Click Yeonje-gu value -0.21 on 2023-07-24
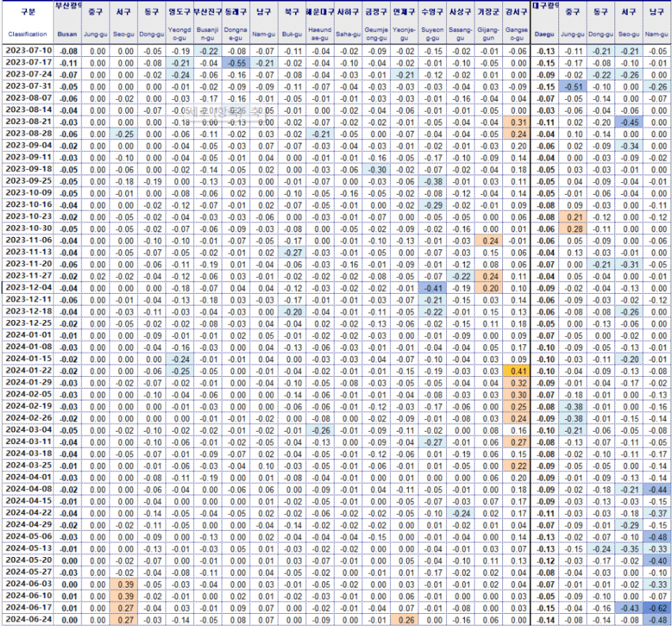Screen dimensions: 672x627 (404, 74)
